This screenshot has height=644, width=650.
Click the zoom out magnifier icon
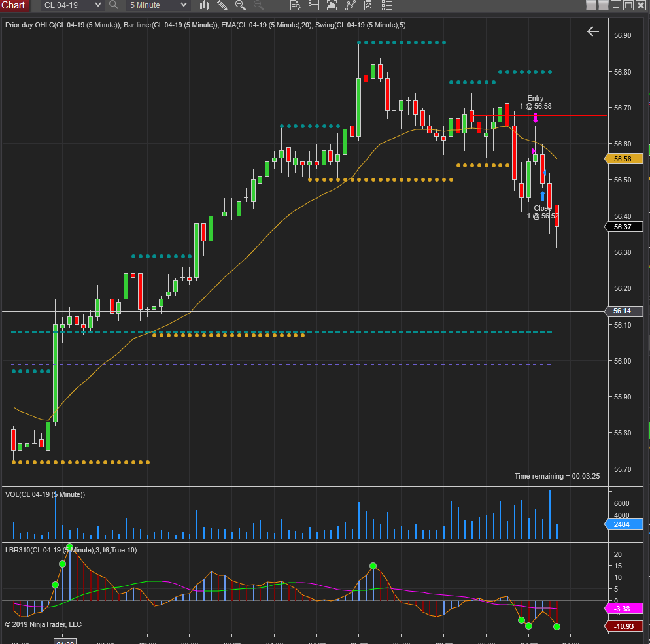pyautogui.click(x=259, y=5)
